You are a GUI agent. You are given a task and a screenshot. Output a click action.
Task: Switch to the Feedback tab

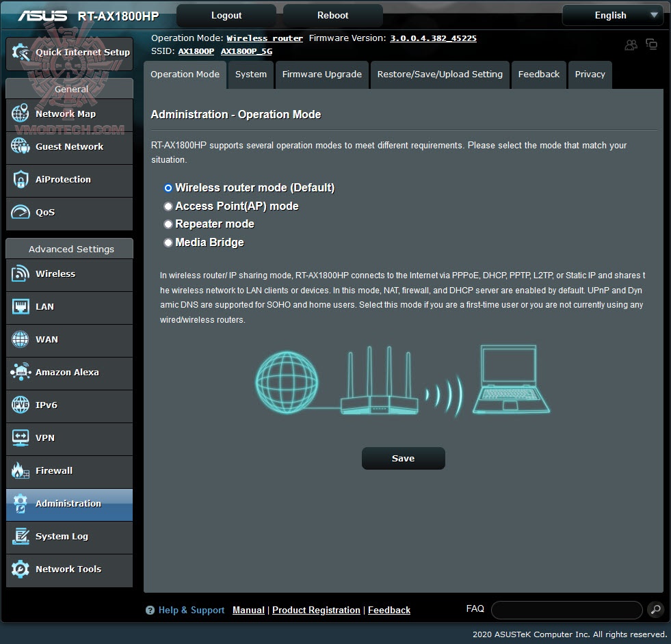pyautogui.click(x=539, y=75)
